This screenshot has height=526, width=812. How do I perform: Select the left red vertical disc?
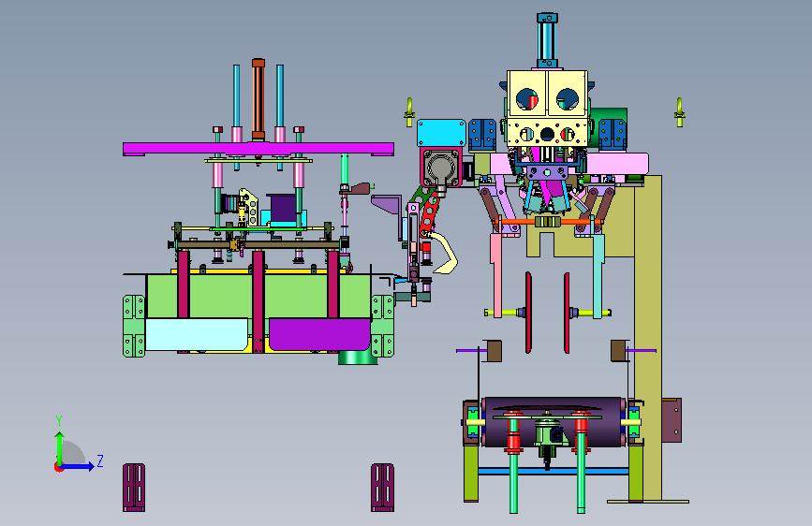(x=527, y=313)
